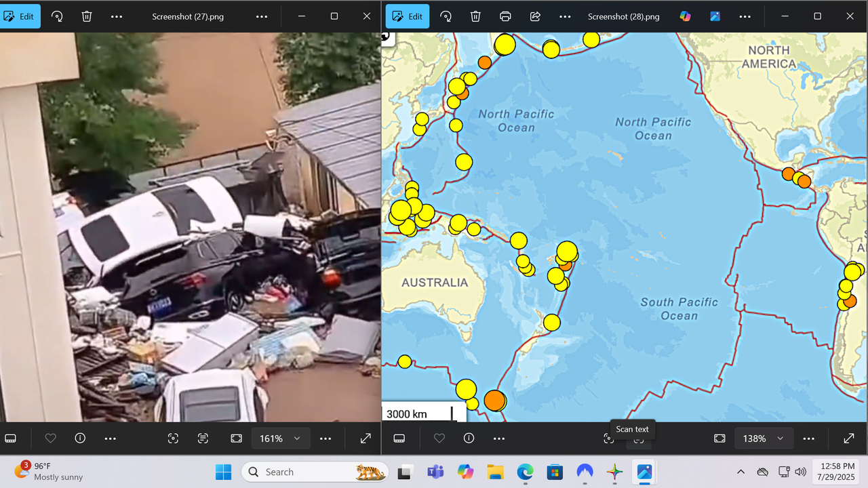Print the Screenshot (28).png map image
Image resolution: width=868 pixels, height=488 pixels.
pos(505,16)
